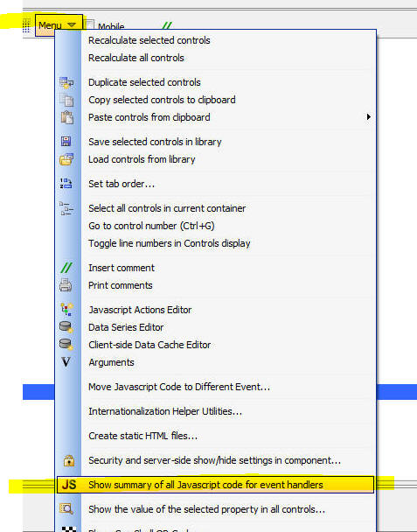Viewport: 417px width, 532px height.
Task: Click the Save in library floppy icon
Action: click(x=66, y=142)
